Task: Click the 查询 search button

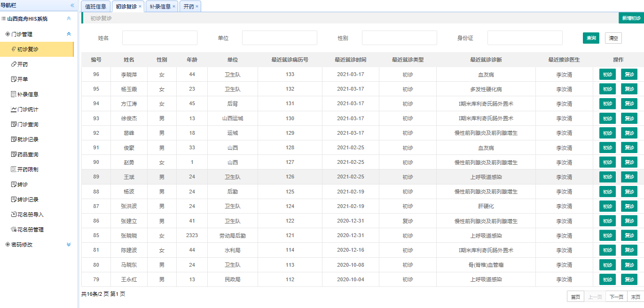Action: point(591,38)
